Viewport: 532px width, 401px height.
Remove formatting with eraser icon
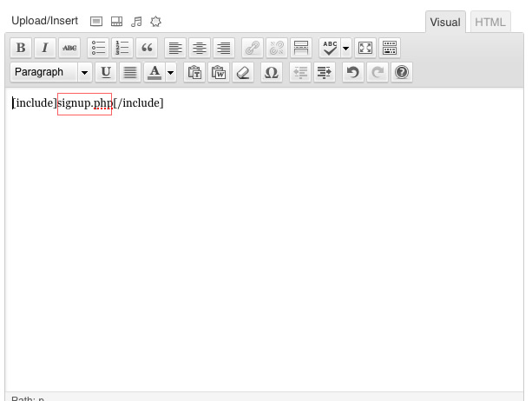click(x=243, y=72)
